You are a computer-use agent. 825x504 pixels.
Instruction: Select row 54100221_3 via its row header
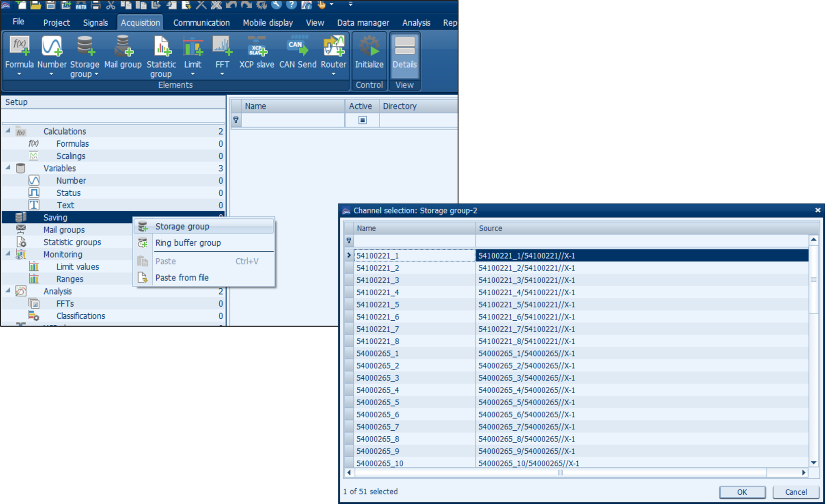349,280
